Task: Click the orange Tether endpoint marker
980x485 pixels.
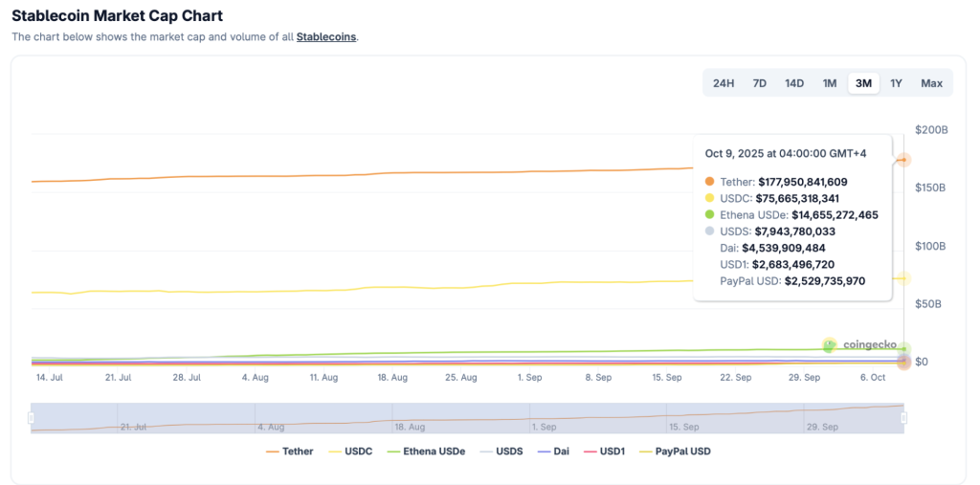Action: tap(903, 160)
